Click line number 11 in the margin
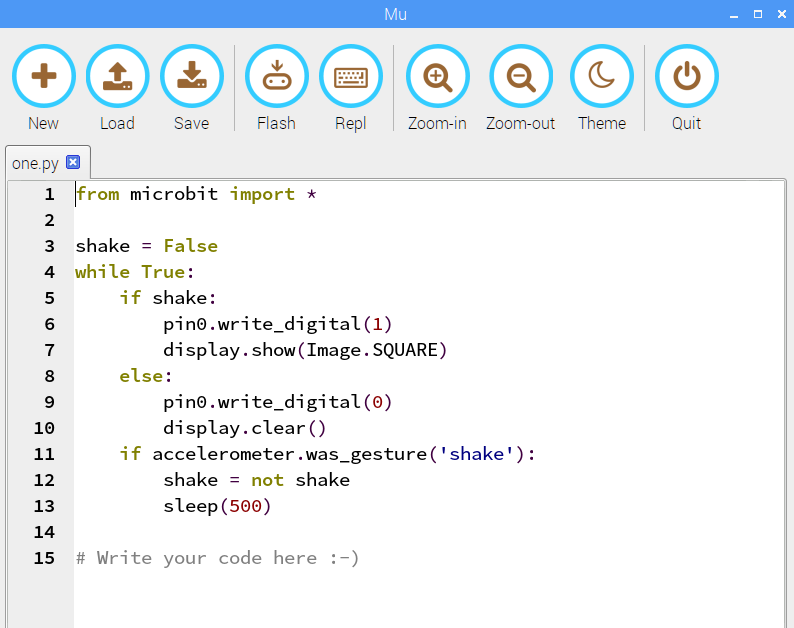Screen dimensions: 794x628 [x=44, y=454]
